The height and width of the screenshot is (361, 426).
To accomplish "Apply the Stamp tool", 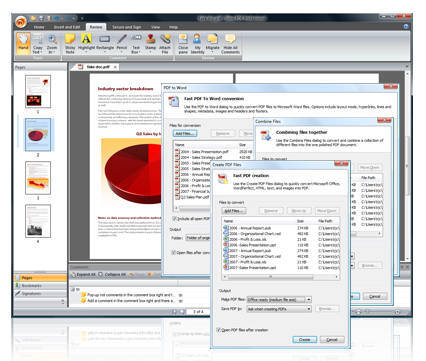I will tap(150, 42).
